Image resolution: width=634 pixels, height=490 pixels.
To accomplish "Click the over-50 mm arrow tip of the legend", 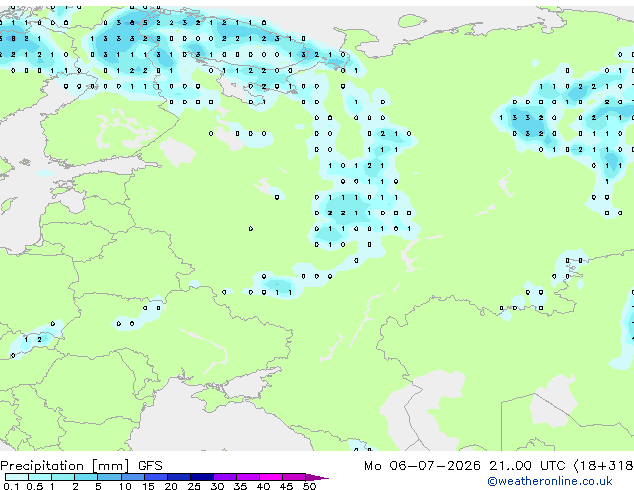I will pos(317,477).
